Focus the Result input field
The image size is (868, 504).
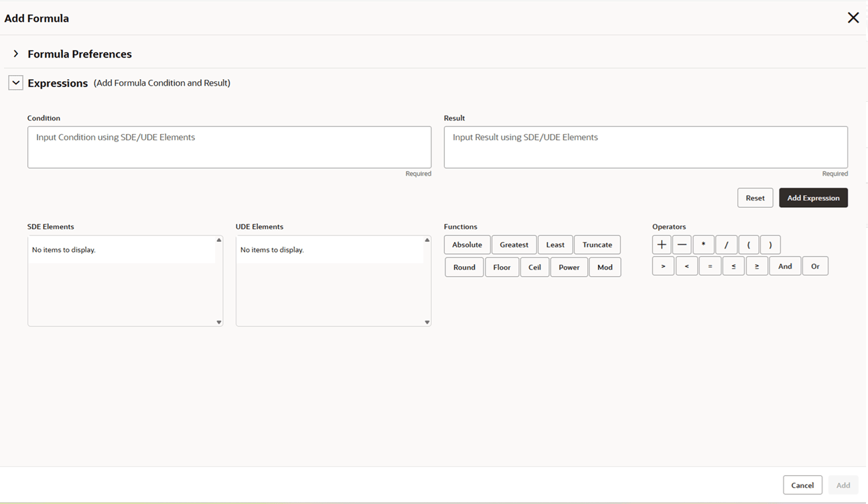[x=646, y=147]
